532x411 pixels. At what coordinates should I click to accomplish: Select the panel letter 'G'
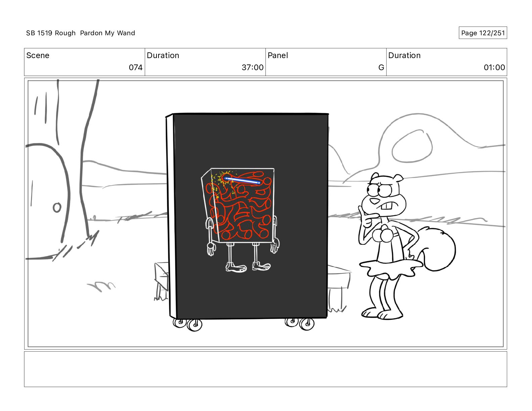(x=381, y=67)
